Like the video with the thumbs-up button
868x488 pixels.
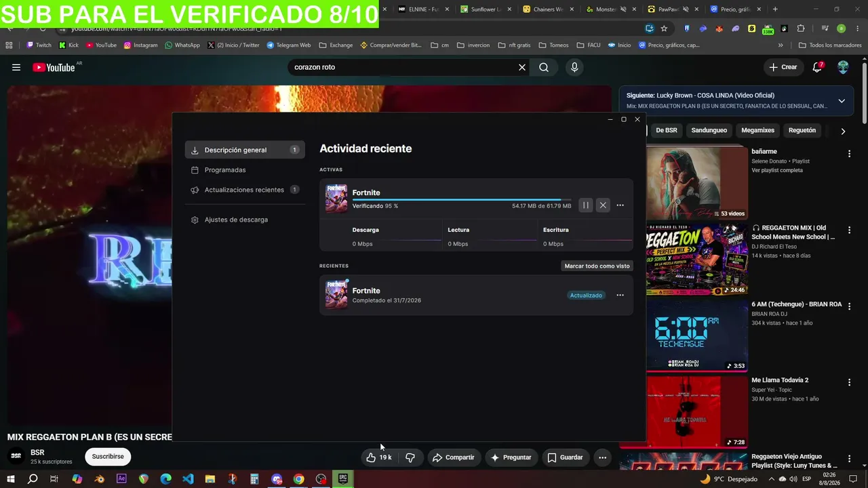point(379,457)
